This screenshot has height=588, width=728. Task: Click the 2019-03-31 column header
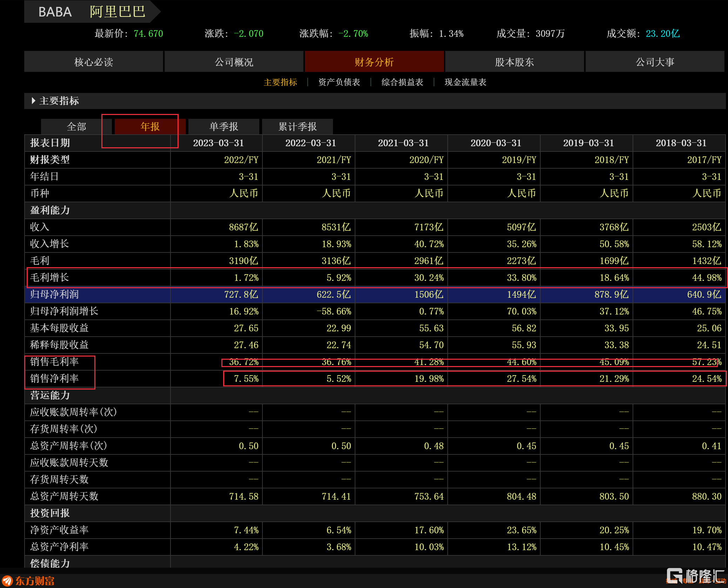[588, 143]
